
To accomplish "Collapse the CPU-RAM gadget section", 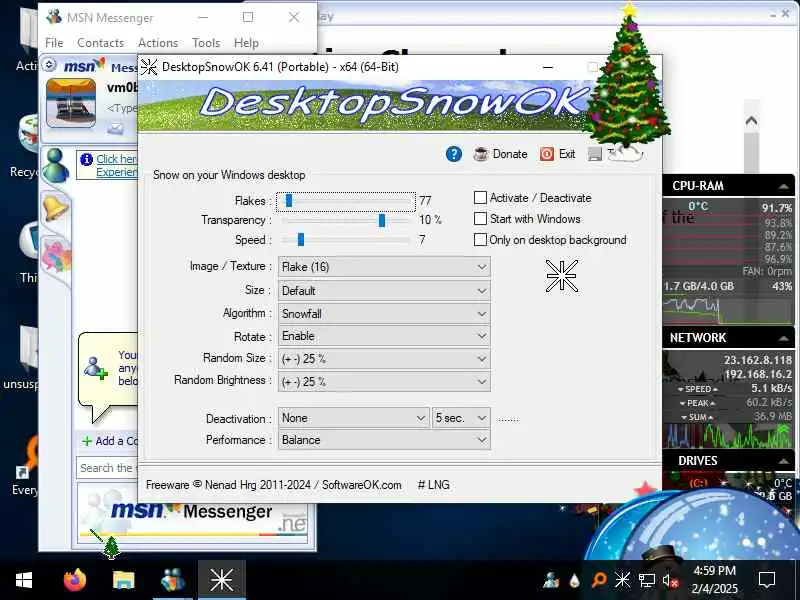I will point(783,187).
